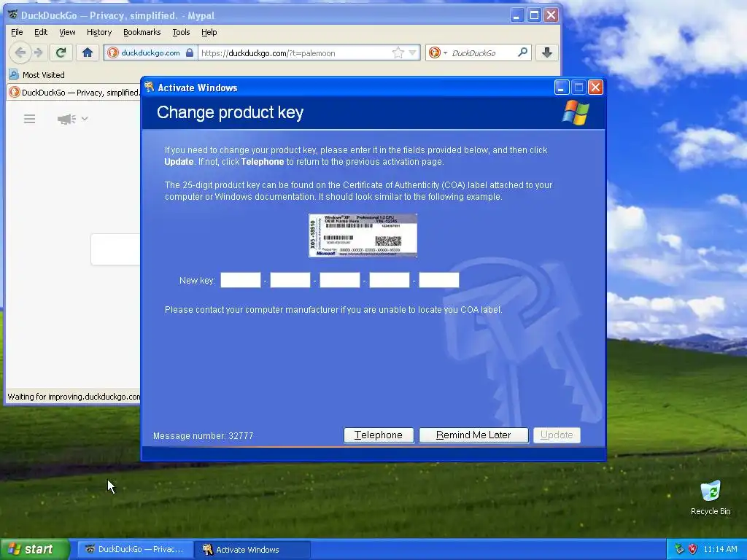Image resolution: width=747 pixels, height=560 pixels.
Task: Click the Telephone button
Action: tap(379, 435)
